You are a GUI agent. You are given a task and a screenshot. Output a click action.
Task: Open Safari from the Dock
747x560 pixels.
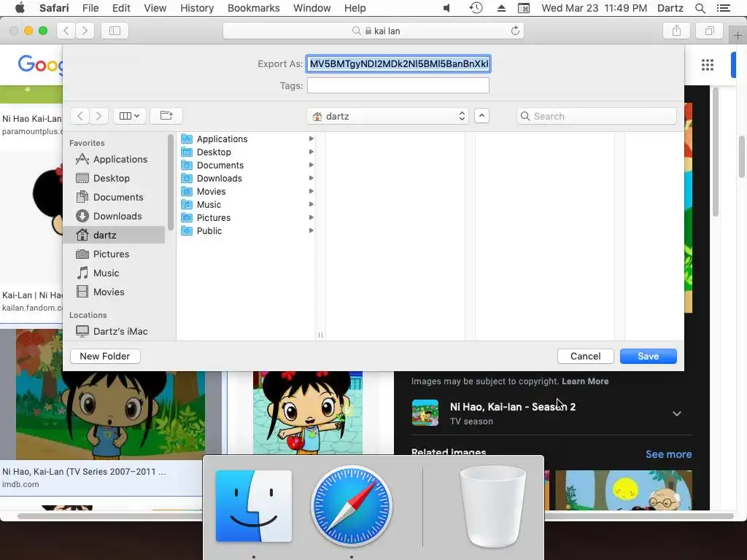click(x=352, y=506)
